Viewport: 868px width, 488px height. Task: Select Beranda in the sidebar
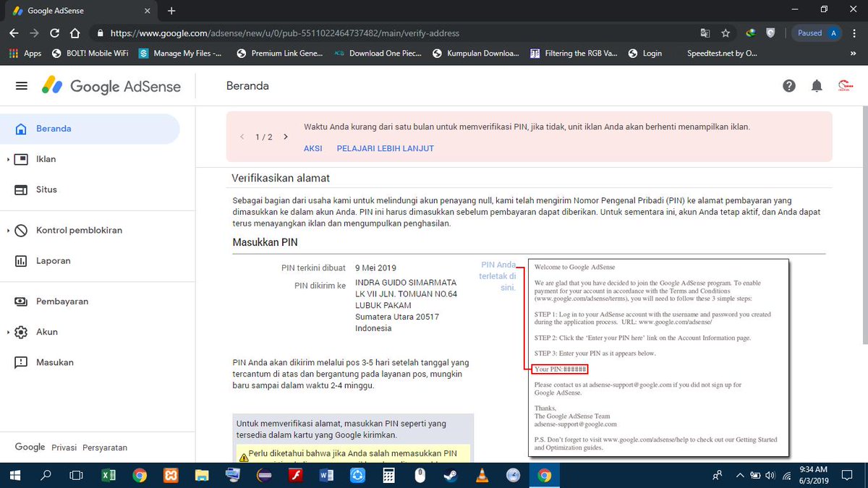(90, 129)
